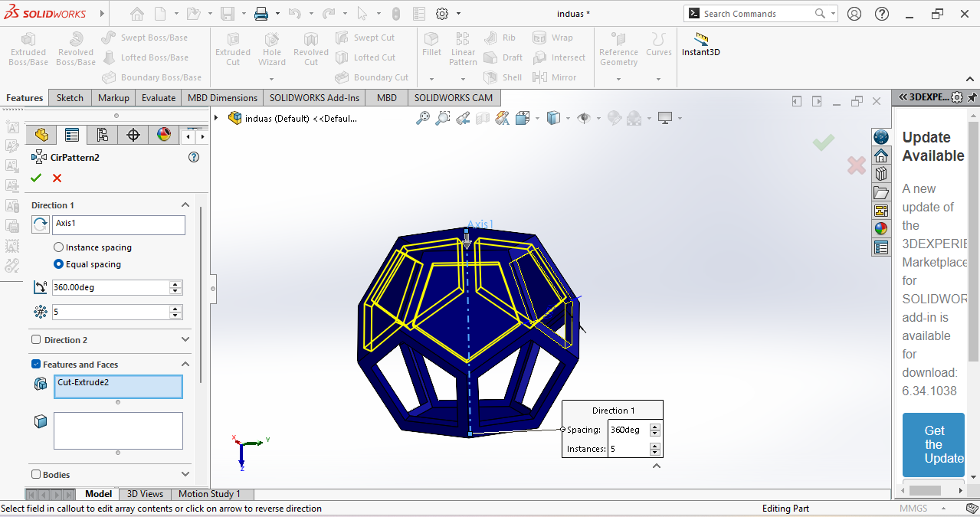Click the Reverse Direction icon beside Axis1
Screen dimensions: 980x517
tap(40, 224)
